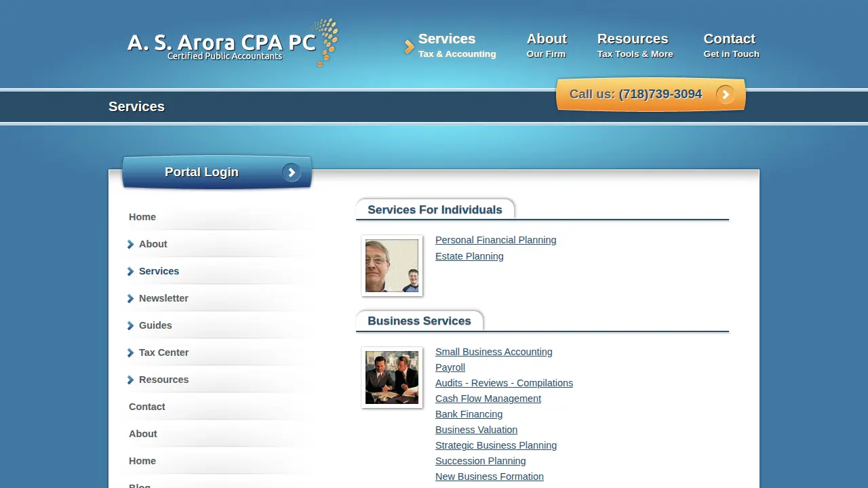Open Strategic Business Planning link
This screenshot has width=868, height=488.
[496, 445]
